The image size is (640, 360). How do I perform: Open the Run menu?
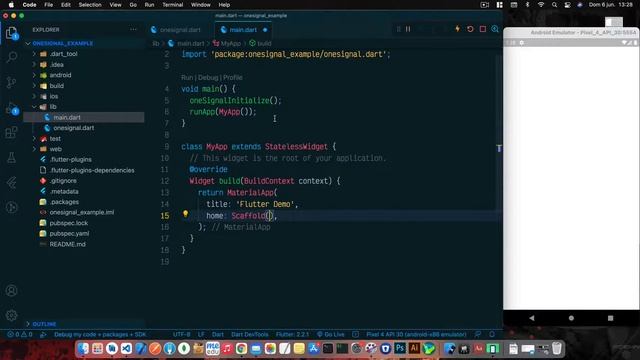[x=149, y=5]
